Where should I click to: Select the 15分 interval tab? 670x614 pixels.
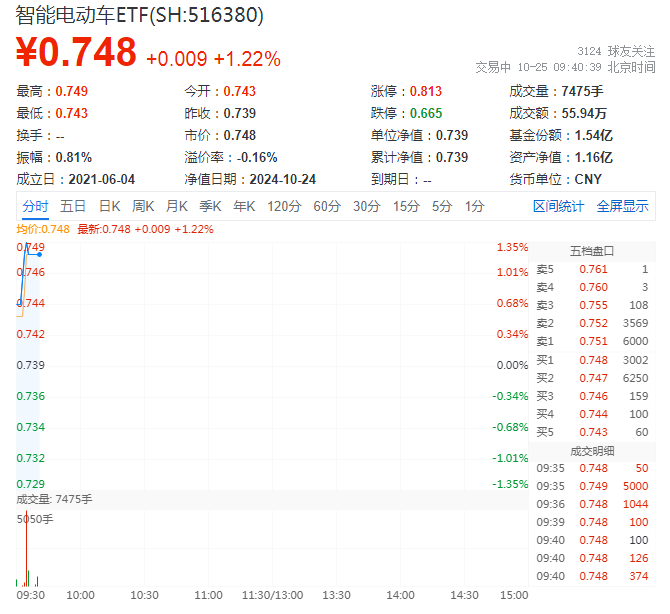[405, 206]
